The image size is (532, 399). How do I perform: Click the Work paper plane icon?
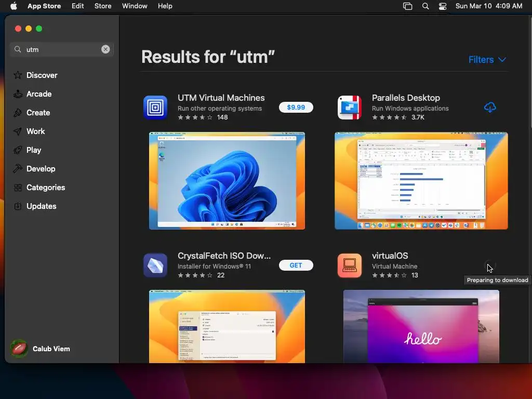pos(18,131)
